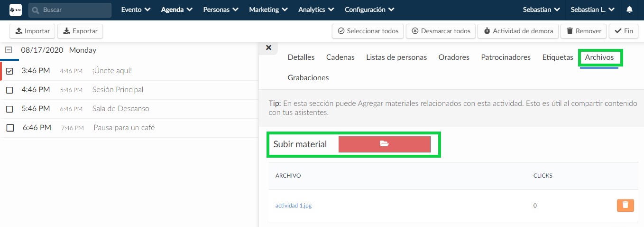Image resolution: width=644 pixels, height=227 pixels.
Task: Click the 6:46 PM start time
Action: (x=37, y=128)
